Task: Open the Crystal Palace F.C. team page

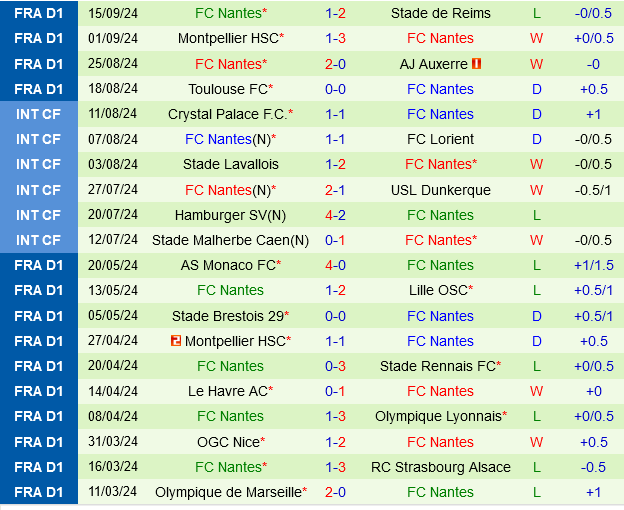Action: pos(229,114)
